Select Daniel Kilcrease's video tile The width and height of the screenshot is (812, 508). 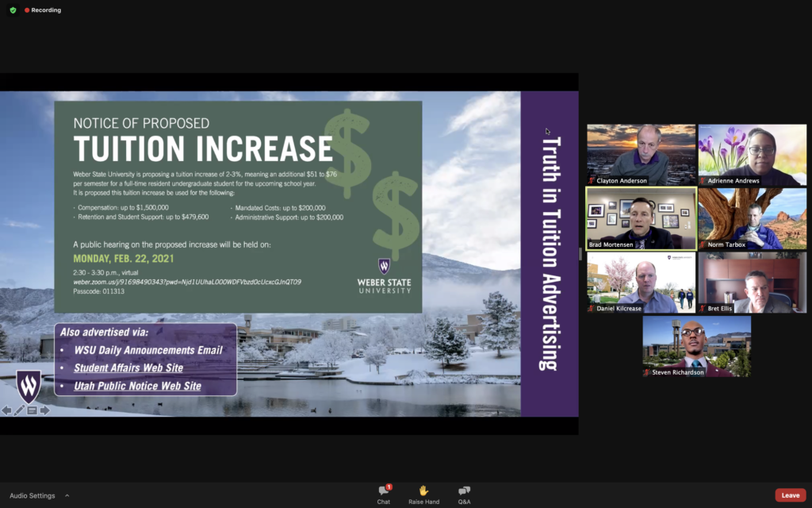[641, 282]
